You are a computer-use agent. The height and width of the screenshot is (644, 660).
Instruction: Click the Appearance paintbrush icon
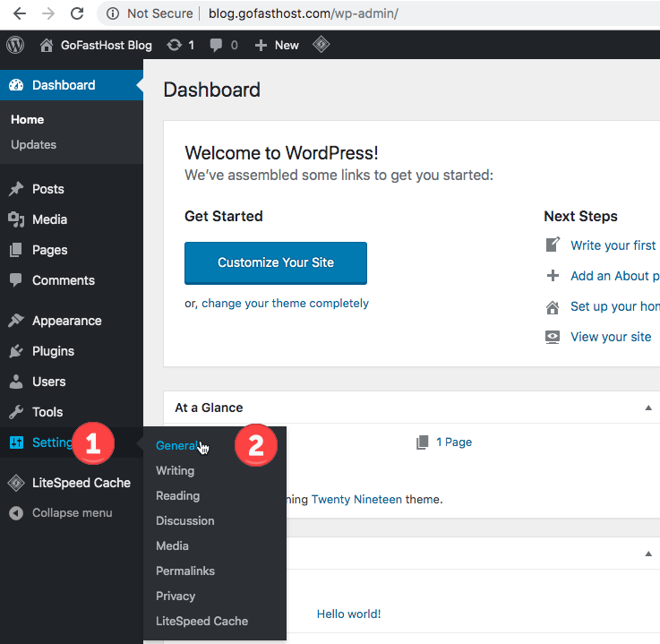[x=16, y=321]
